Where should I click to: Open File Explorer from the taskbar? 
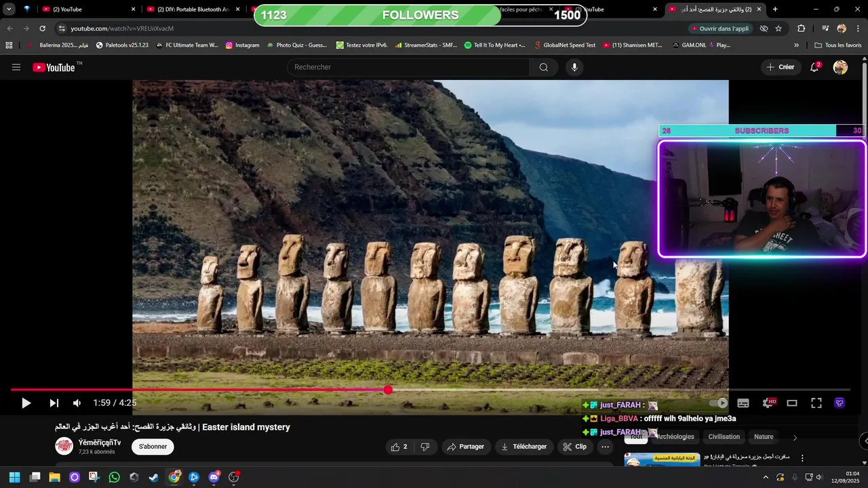pyautogui.click(x=54, y=477)
